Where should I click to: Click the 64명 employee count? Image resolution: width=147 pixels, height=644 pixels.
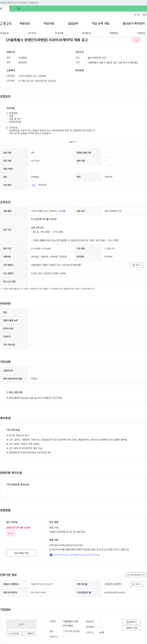coord(102,632)
